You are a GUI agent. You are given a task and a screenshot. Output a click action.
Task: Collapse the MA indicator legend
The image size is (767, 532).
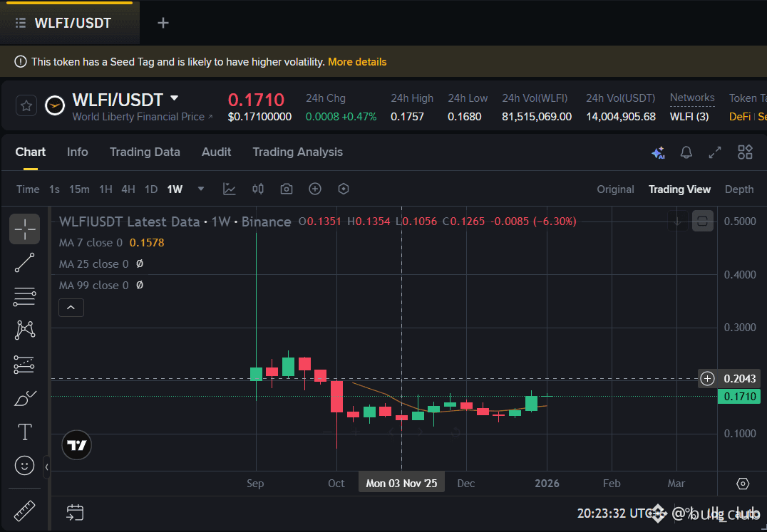coord(71,307)
